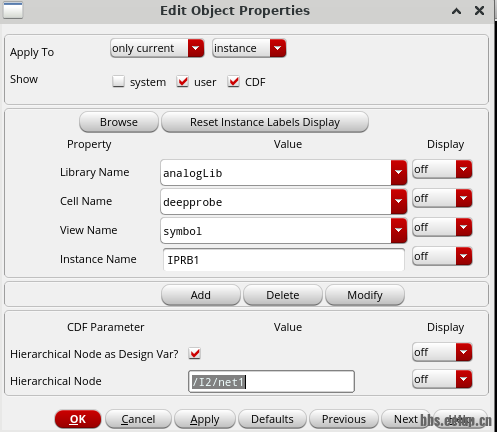Roll up the dialog with the caret icon
497x432 pixels.
(456, 11)
